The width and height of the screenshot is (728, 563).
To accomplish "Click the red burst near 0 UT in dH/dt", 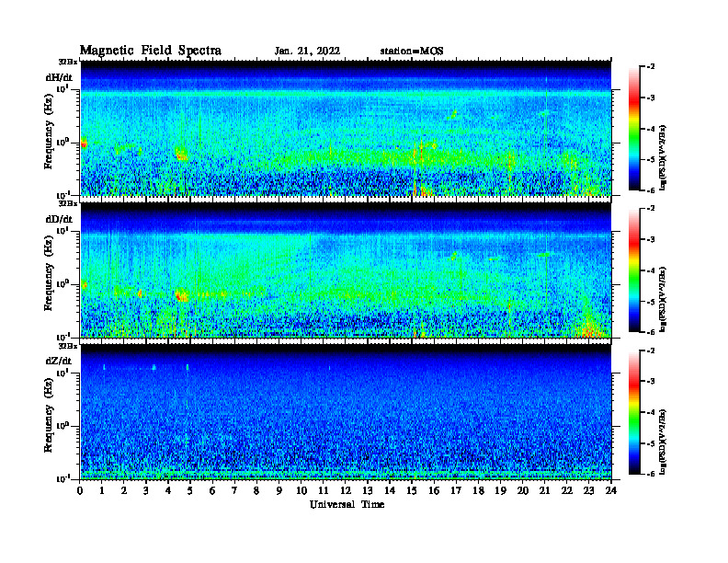I will pos(84,144).
